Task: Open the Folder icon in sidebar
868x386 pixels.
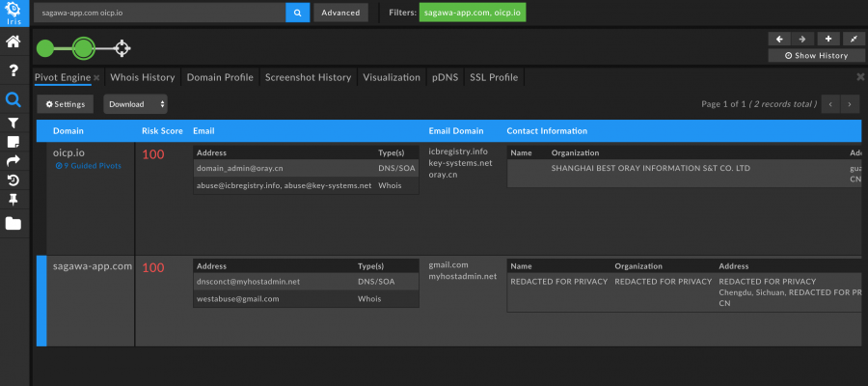Action: coord(14,223)
